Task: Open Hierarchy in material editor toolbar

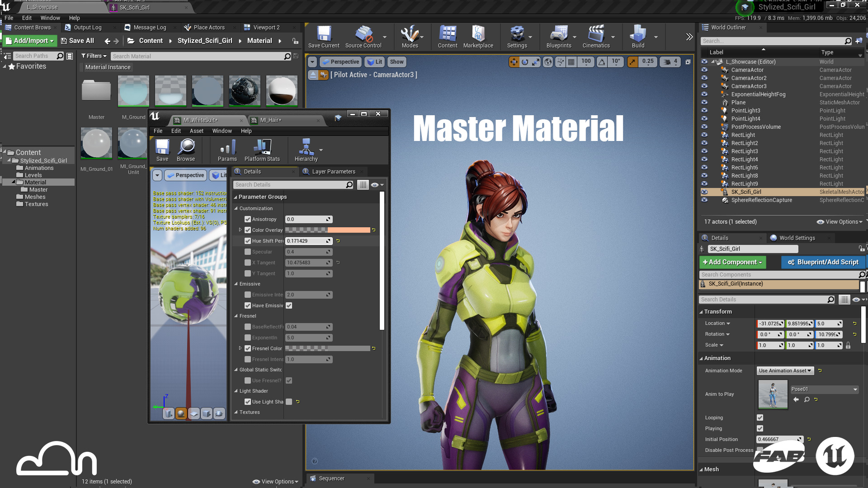Action: click(x=306, y=150)
